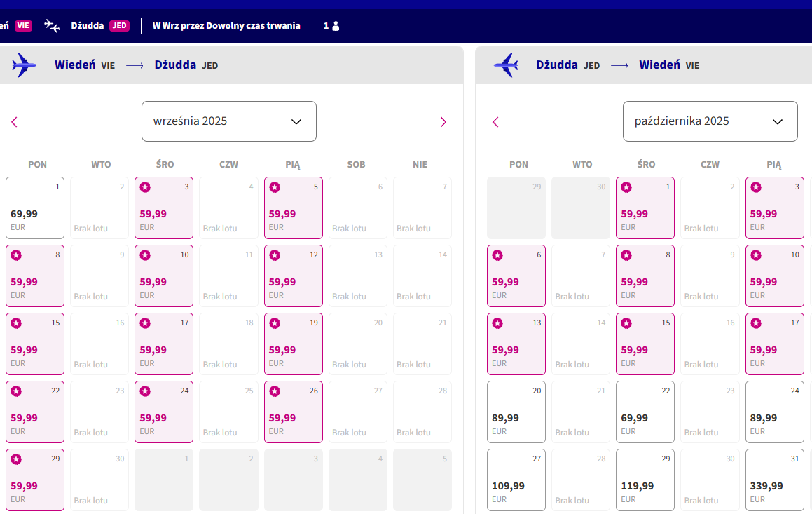Click return flight airplane icon beside Dżudda JED
The width and height of the screenshot is (812, 514).
pos(506,65)
